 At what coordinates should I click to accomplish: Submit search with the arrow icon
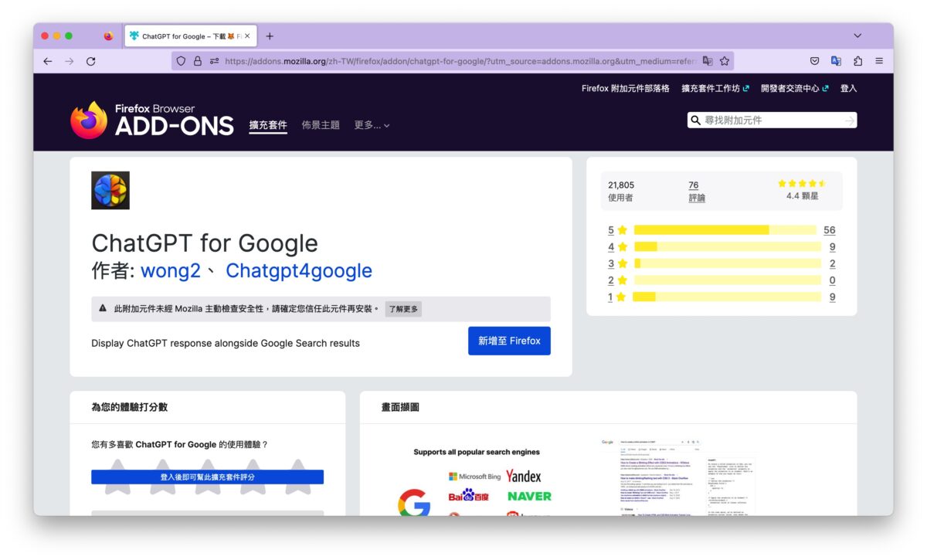(849, 120)
